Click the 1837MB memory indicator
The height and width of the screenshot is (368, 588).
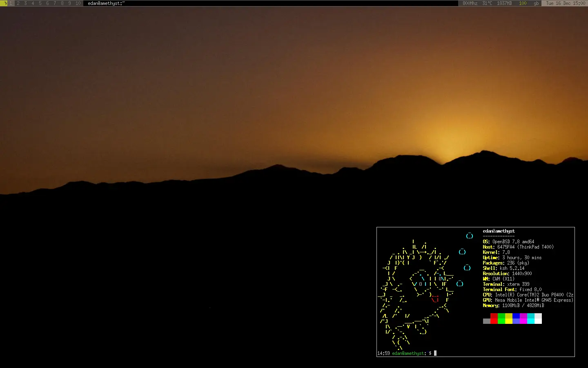pos(504,3)
